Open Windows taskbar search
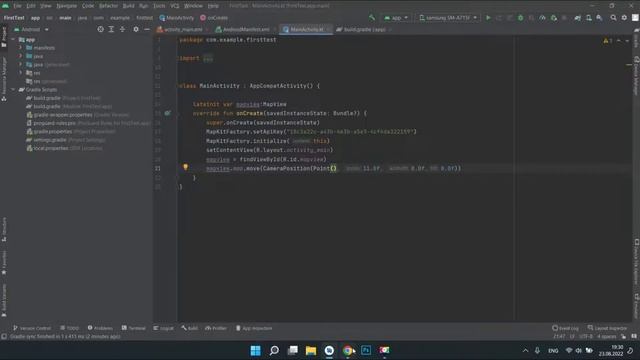The width and height of the screenshot is (640, 360). coord(274,350)
